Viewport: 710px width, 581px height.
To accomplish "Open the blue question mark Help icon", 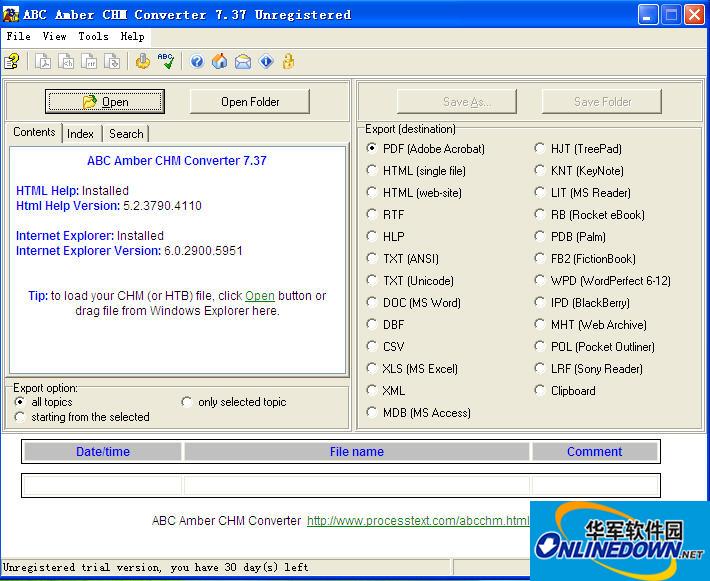I will coord(197,61).
